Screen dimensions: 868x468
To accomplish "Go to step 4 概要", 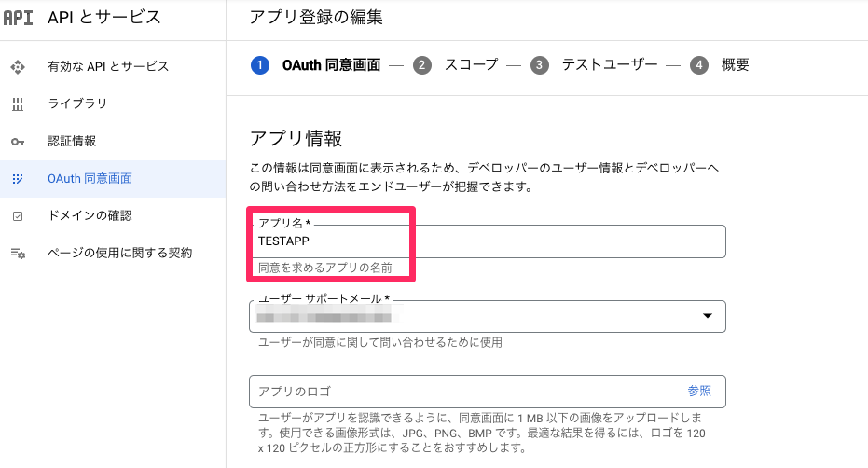I will coord(719,65).
